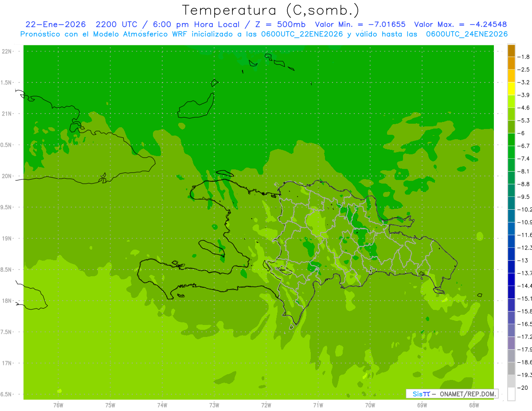The image size is (532, 411).
Task: Click the "0600UTC_24ENE2026" valid-until time
Action: pos(467,34)
